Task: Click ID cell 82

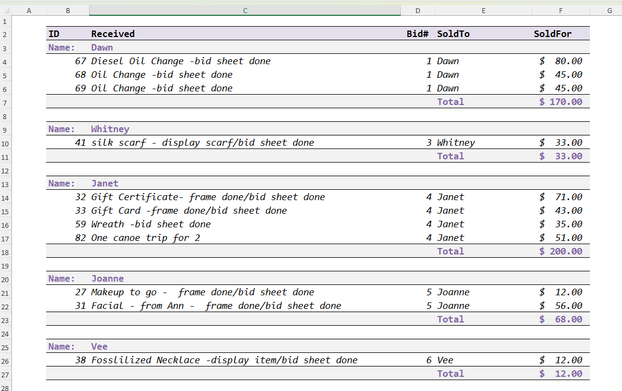Action: point(68,238)
